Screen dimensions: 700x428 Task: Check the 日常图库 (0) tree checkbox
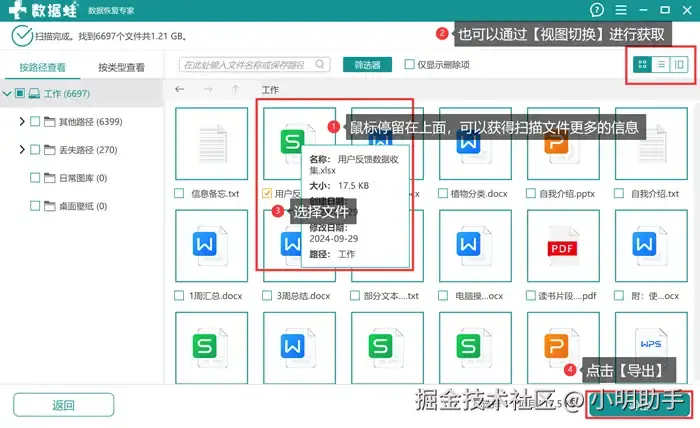(35, 178)
